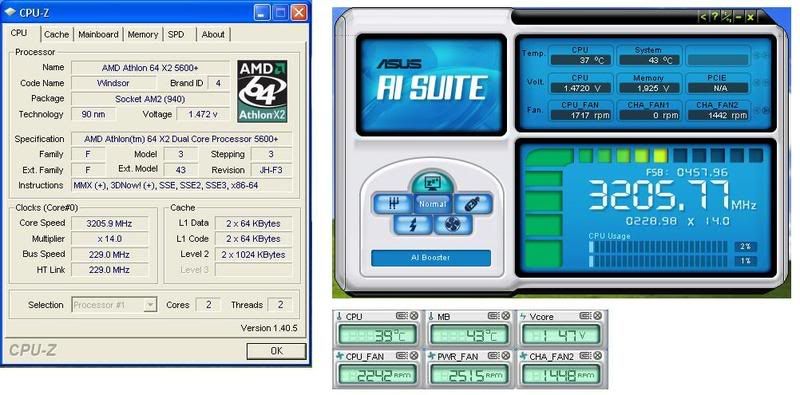Close the PWR_FAN monitor widget
Screen dimensions: 800x395
tap(506, 356)
